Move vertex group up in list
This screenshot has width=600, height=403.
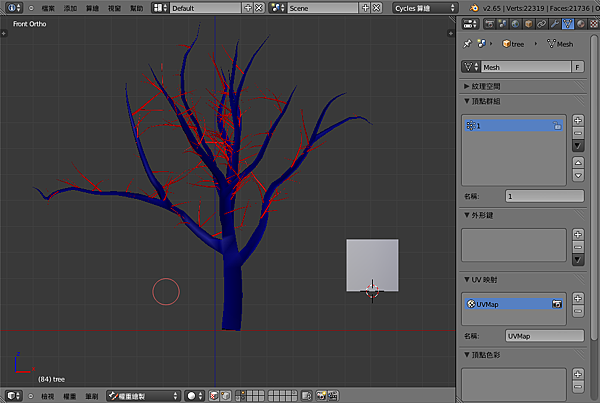tap(577, 162)
